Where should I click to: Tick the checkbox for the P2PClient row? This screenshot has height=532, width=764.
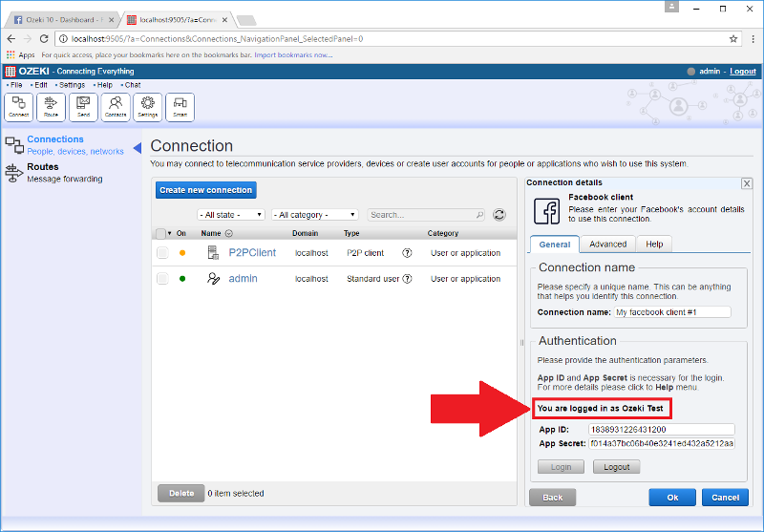pyautogui.click(x=162, y=253)
